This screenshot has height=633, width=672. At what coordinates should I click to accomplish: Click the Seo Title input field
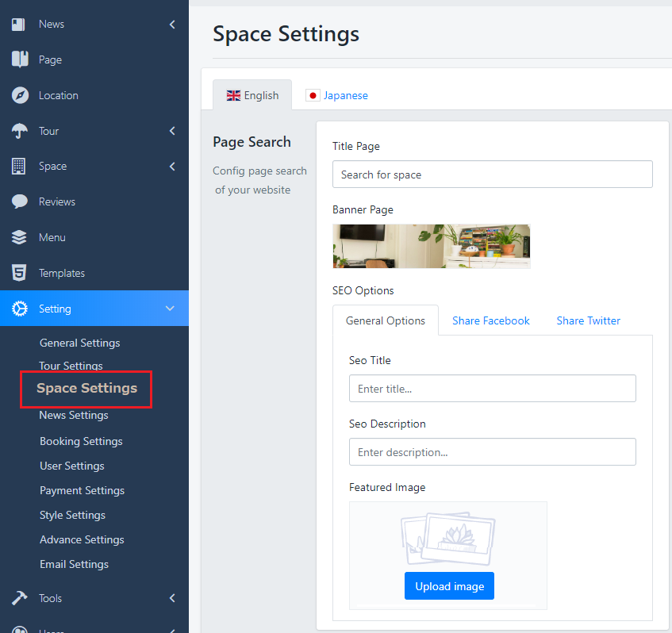[492, 389]
